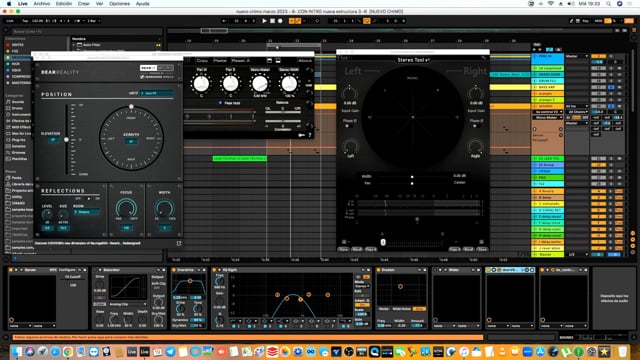The width and height of the screenshot is (640, 360).
Task: Click the right Input Gain knob in Stereo Tool
Action: pos(476,93)
